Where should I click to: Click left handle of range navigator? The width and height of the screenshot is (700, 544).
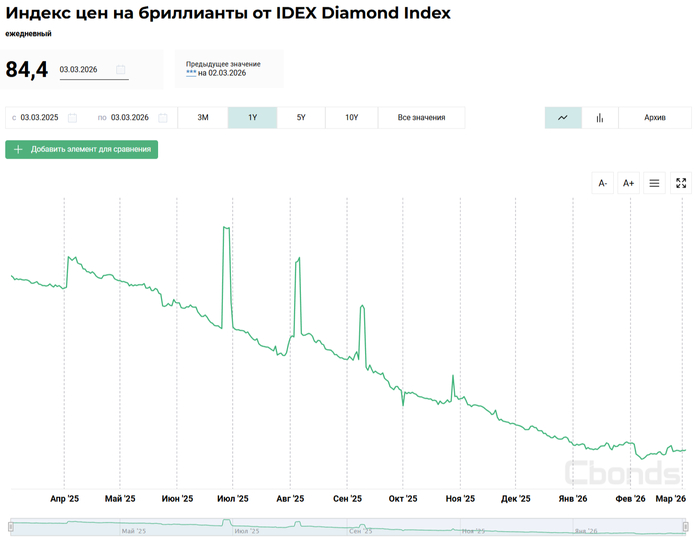pos(11,526)
